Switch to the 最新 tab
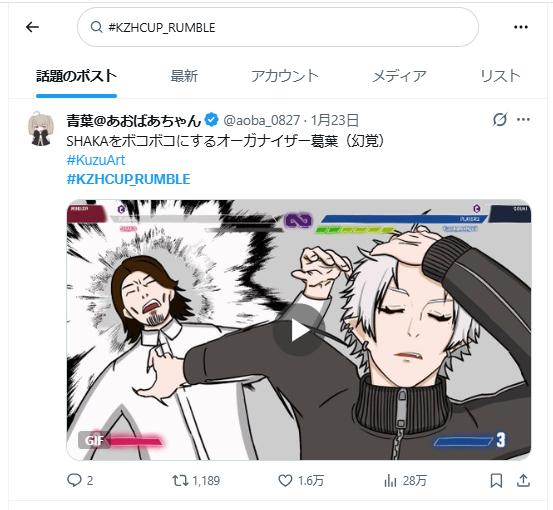The height and width of the screenshot is (510, 553). [184, 76]
